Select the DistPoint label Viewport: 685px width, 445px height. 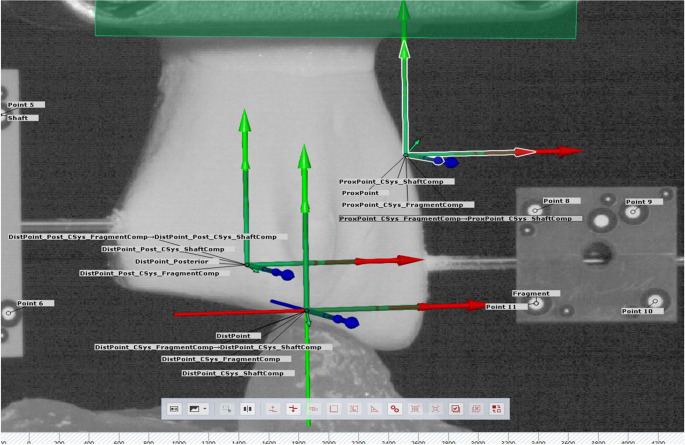tap(239, 336)
